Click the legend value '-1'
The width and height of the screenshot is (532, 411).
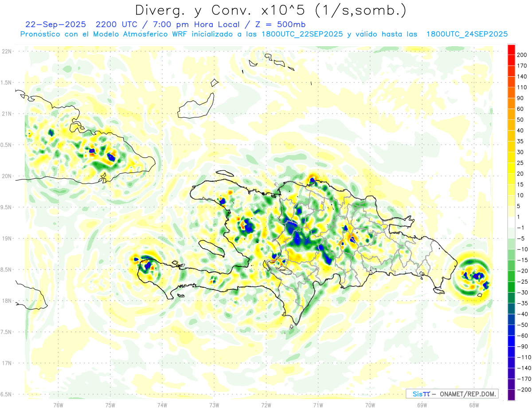[x=520, y=228]
